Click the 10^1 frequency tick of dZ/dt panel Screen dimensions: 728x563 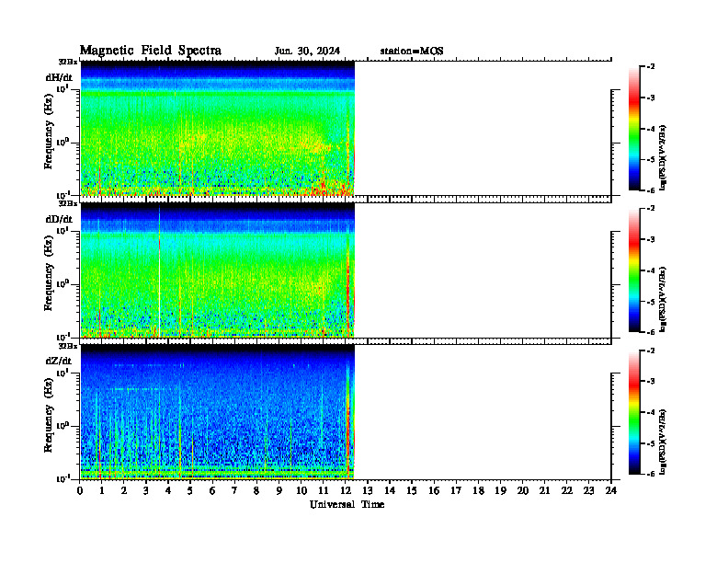(x=62, y=372)
